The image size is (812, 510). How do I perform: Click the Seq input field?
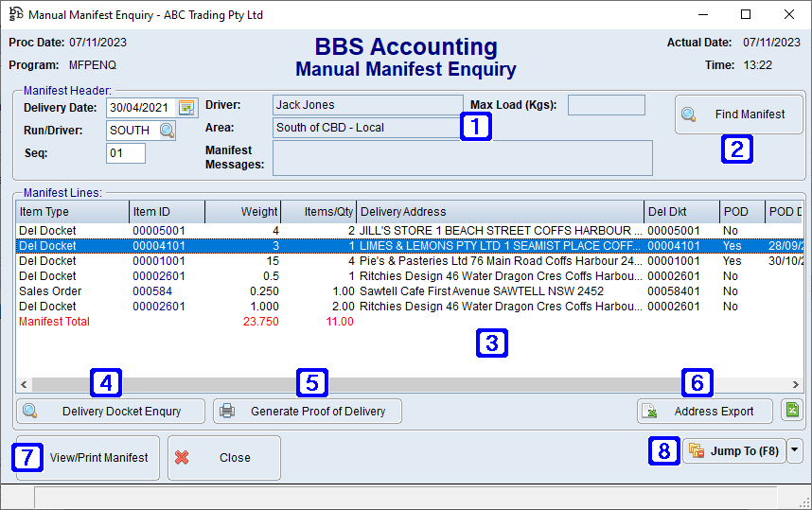click(x=126, y=153)
